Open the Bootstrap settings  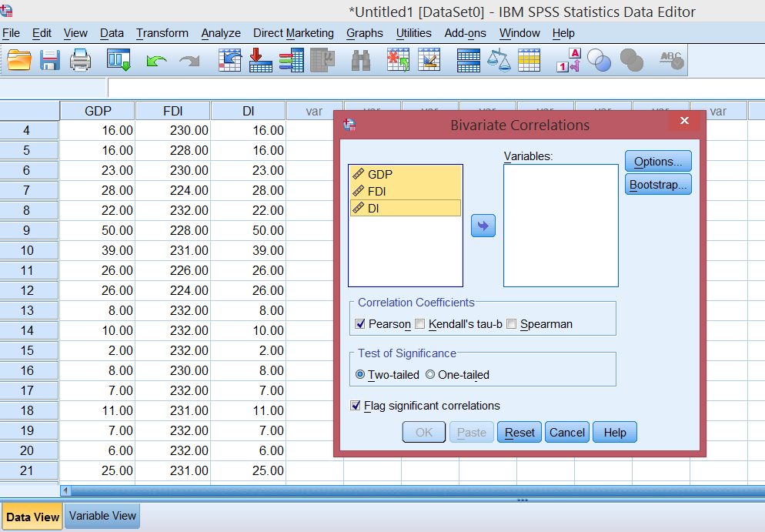(658, 185)
